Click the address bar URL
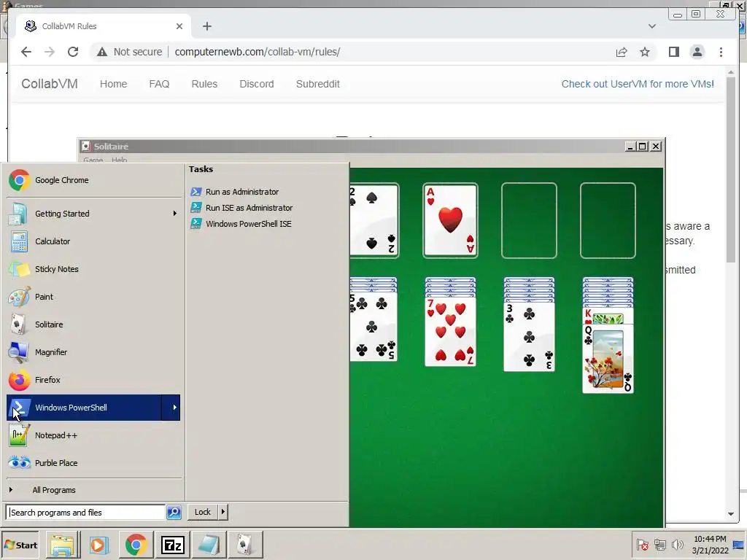 [258, 52]
